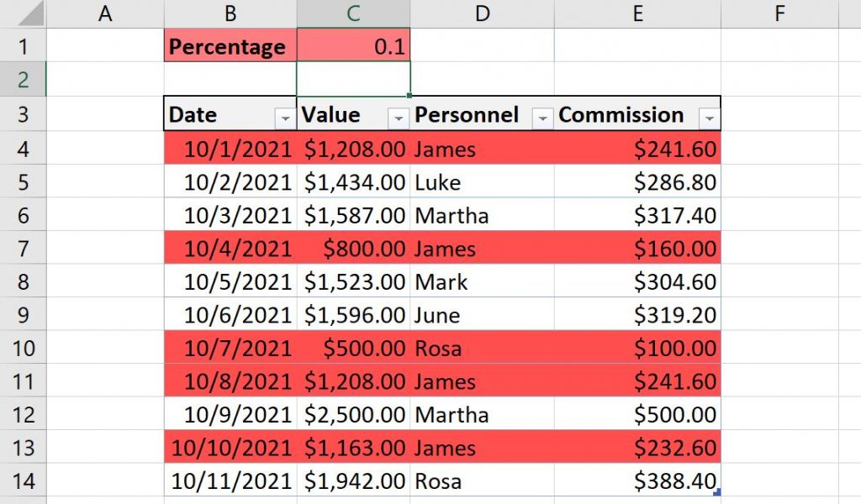
Task: Open the Value column filter dropdown
Action: click(x=399, y=115)
